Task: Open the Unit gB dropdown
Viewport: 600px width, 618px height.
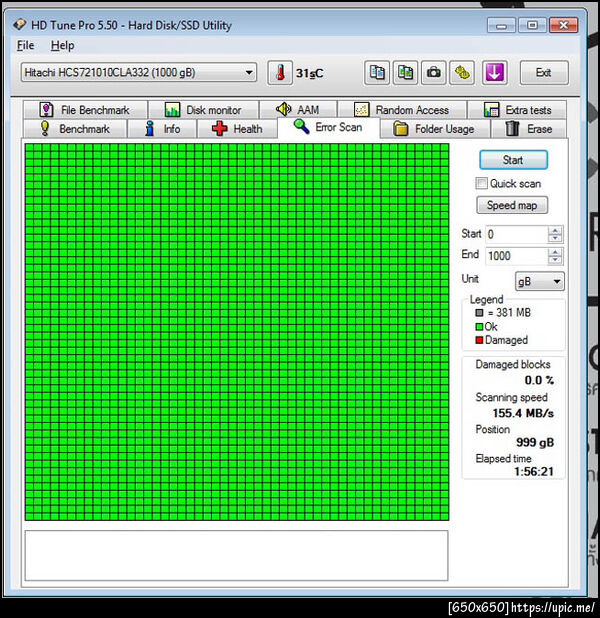Action: pyautogui.click(x=540, y=281)
